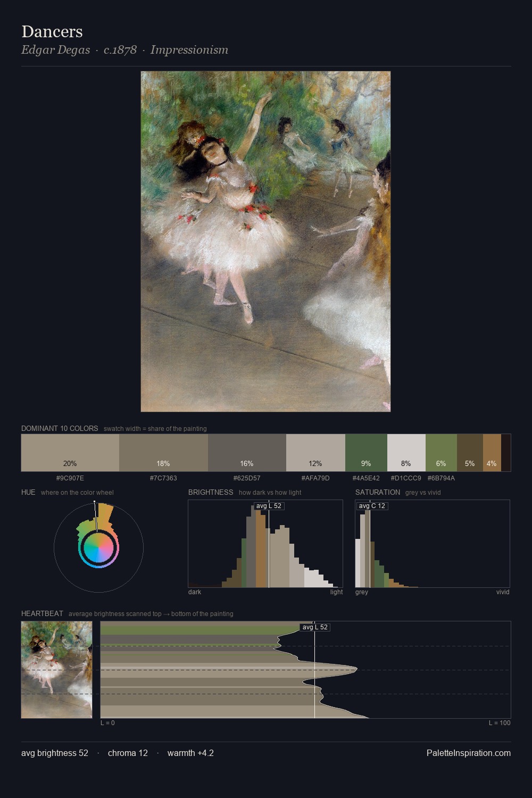Pick the 16% dark grey swatch
Image resolution: width=532 pixels, height=798 pixels.
tap(247, 453)
